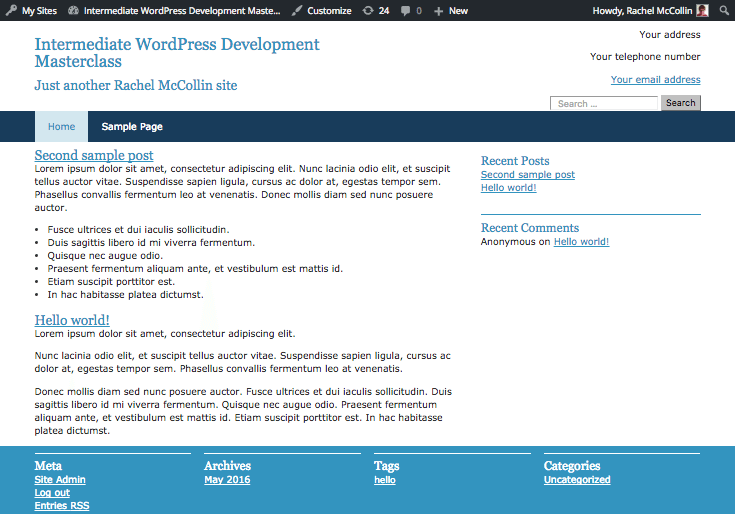Click the Praesent fermentum aliquam ante list item
Viewport: 735px width, 514px height.
[x=195, y=268]
